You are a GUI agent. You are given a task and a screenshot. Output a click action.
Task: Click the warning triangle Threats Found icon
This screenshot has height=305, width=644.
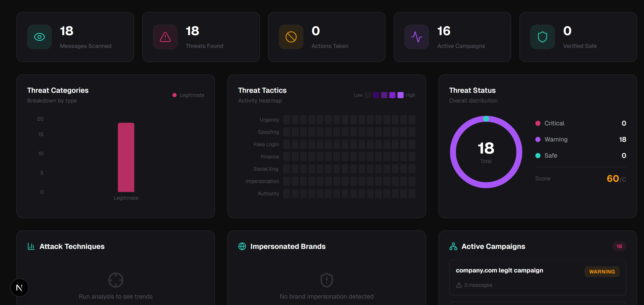pos(165,37)
